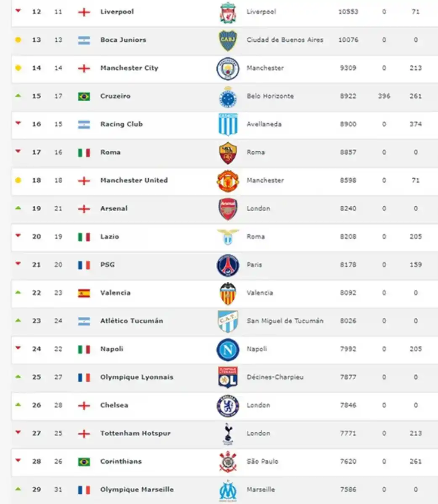Image resolution: width=438 pixels, height=504 pixels.
Task: Select the Manchester City crest
Action: point(227,68)
